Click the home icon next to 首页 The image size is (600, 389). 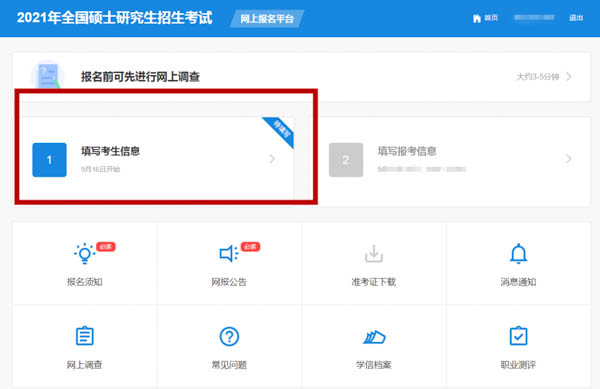pos(477,18)
